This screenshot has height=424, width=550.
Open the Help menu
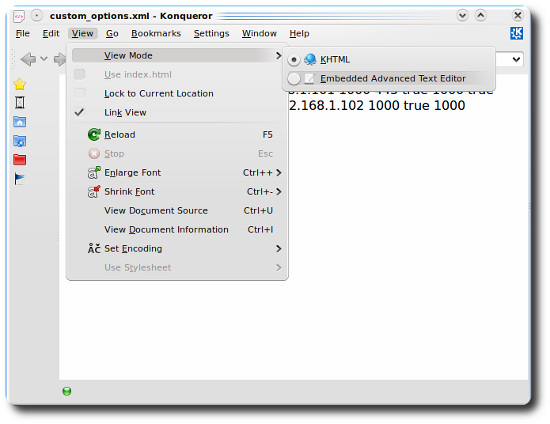(299, 33)
